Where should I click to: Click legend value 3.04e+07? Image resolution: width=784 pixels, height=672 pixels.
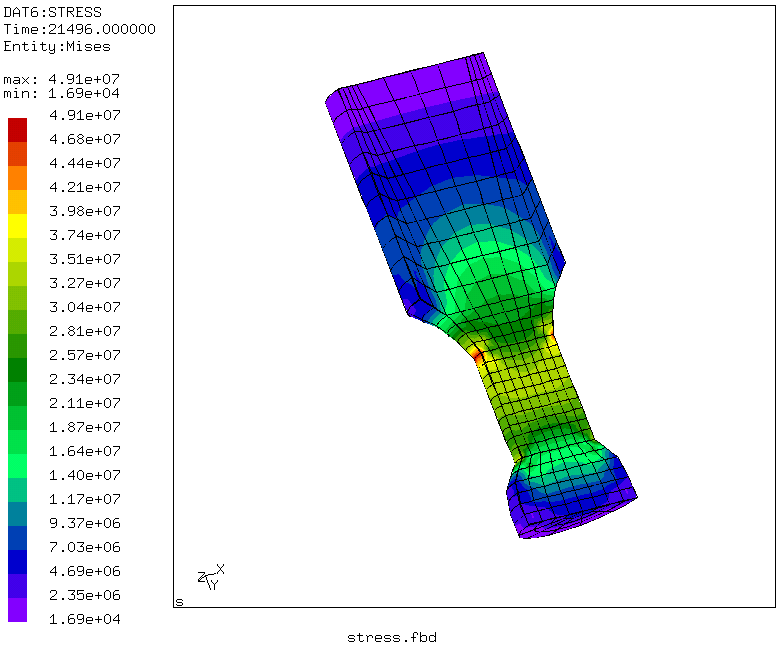click(x=85, y=307)
